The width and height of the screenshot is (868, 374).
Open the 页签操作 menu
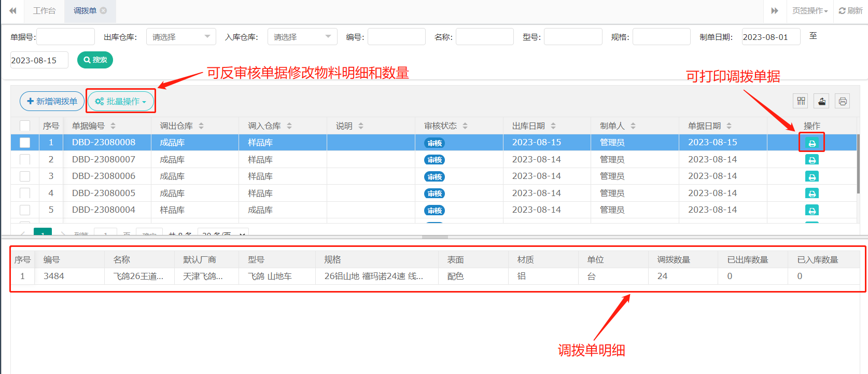point(809,10)
